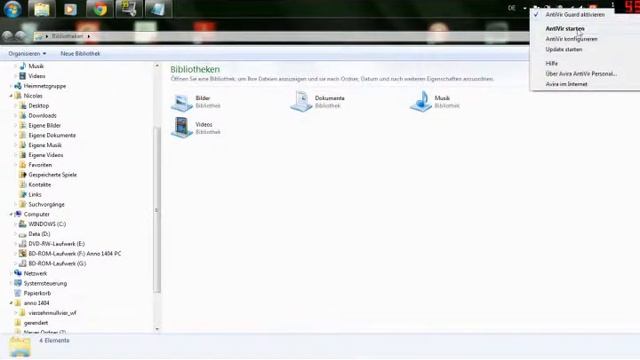The height and width of the screenshot is (360, 640).
Task: Click the Neue Bibliothek button
Action: (80, 53)
